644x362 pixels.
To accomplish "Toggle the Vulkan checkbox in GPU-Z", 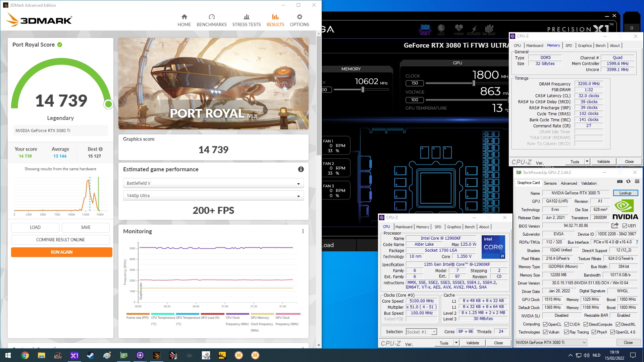I will [x=545, y=332].
